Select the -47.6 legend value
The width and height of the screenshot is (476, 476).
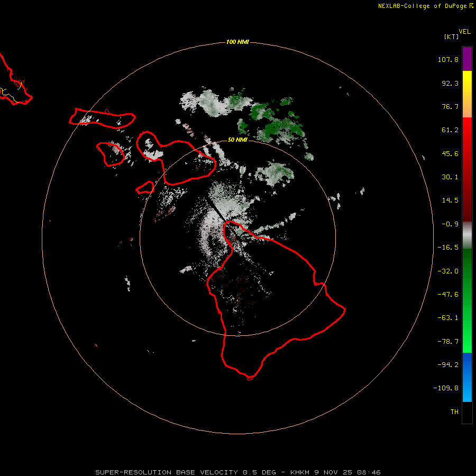pyautogui.click(x=448, y=295)
